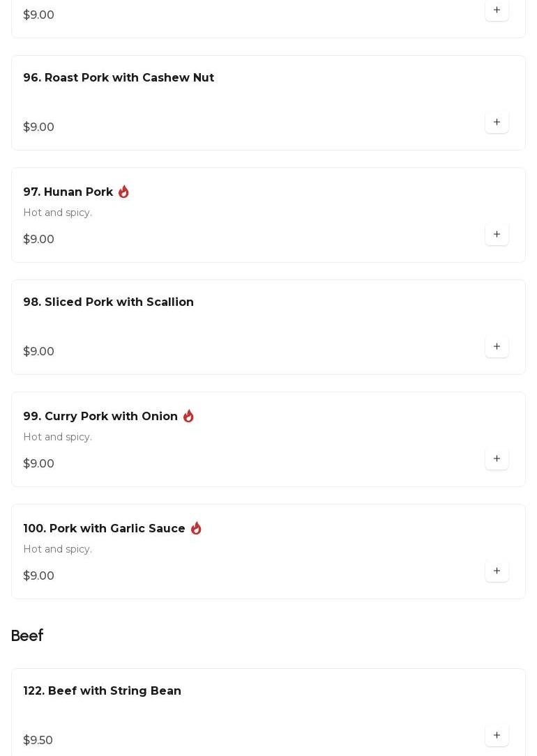The image size is (537, 756).
Task: Click the Beef section heading
Action: [x=27, y=635]
